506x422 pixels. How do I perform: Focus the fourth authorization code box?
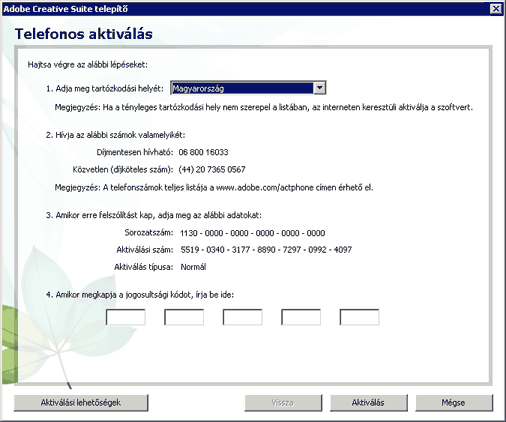coord(301,317)
